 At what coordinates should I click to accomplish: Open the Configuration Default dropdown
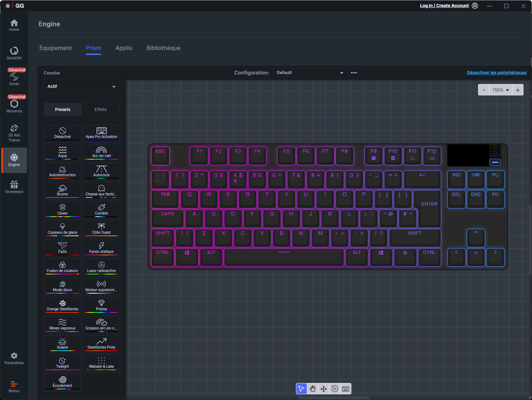(310, 73)
